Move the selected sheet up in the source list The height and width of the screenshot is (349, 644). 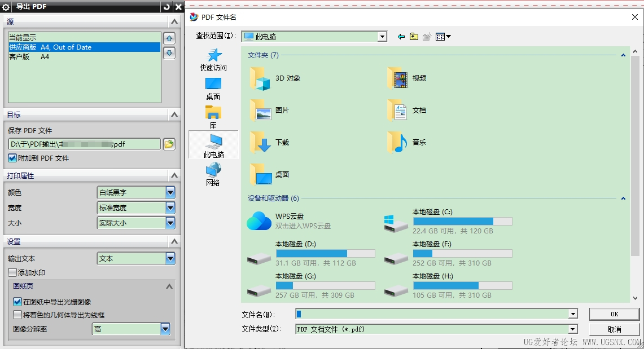169,38
